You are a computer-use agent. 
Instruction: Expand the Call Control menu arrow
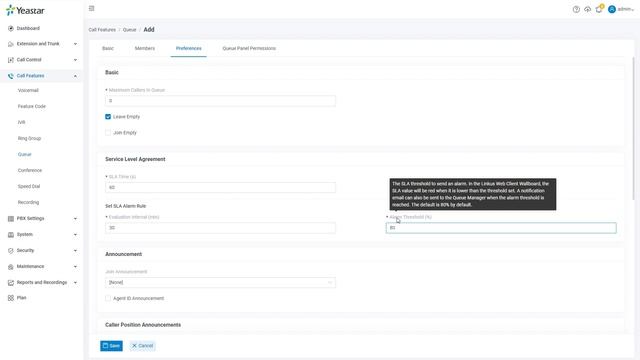click(75, 60)
